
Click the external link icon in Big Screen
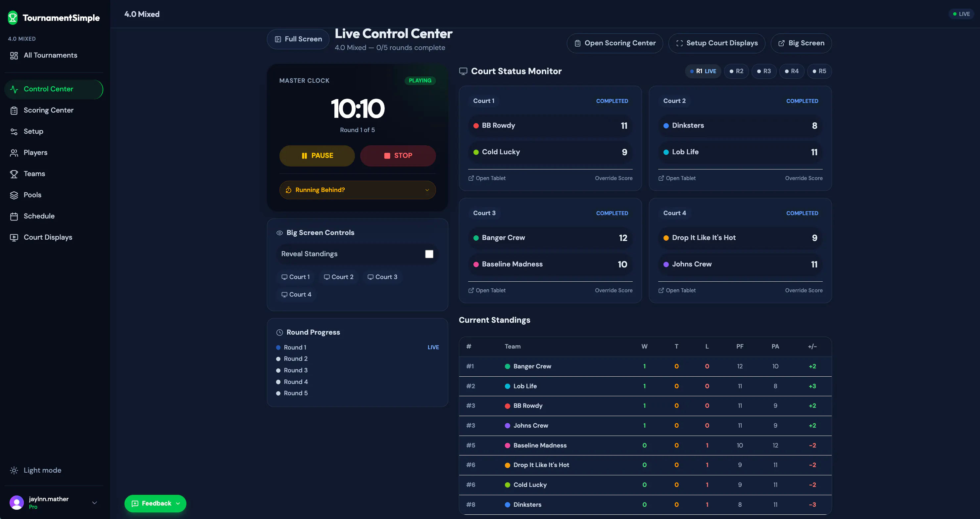tap(781, 43)
